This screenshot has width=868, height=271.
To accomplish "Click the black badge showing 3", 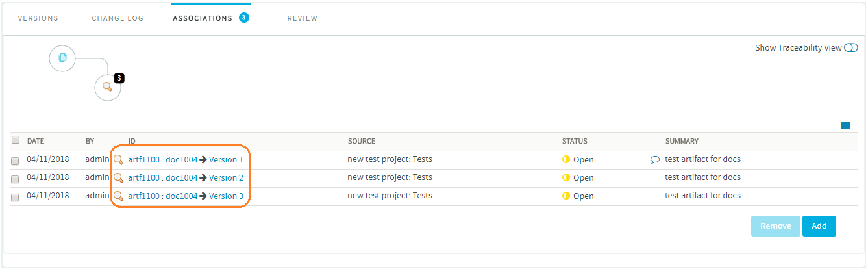I will pyautogui.click(x=119, y=78).
